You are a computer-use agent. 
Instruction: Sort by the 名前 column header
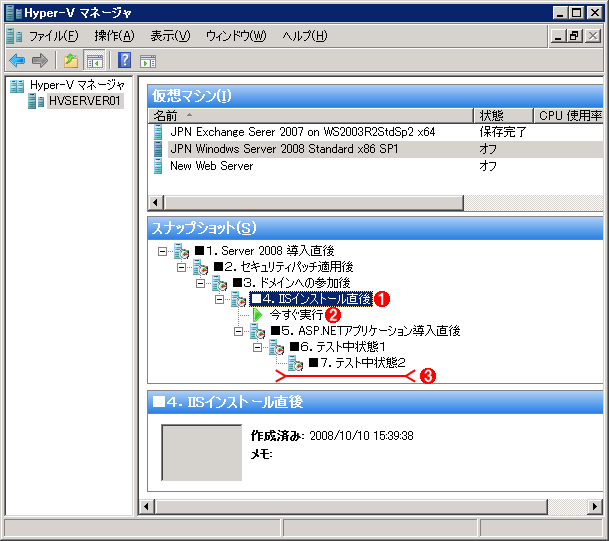[x=311, y=116]
